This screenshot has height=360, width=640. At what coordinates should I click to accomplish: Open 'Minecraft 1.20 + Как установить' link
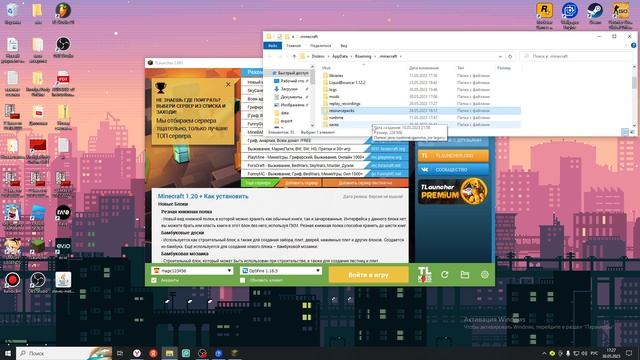[203, 196]
